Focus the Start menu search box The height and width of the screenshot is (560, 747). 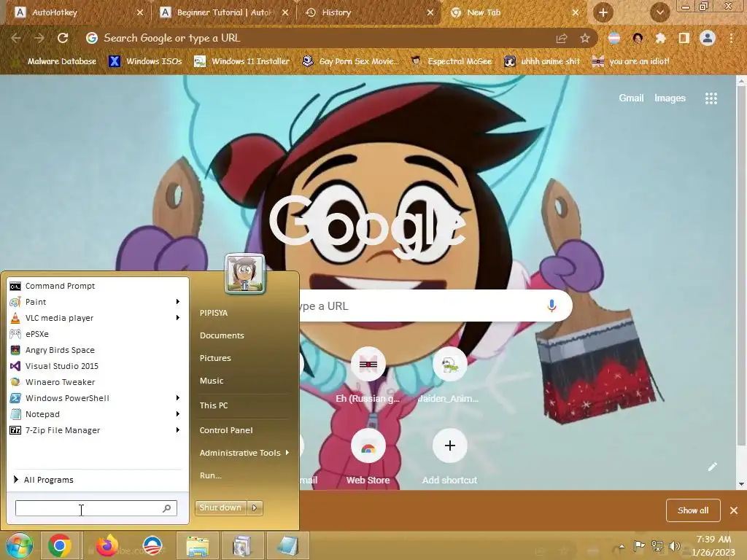click(96, 508)
